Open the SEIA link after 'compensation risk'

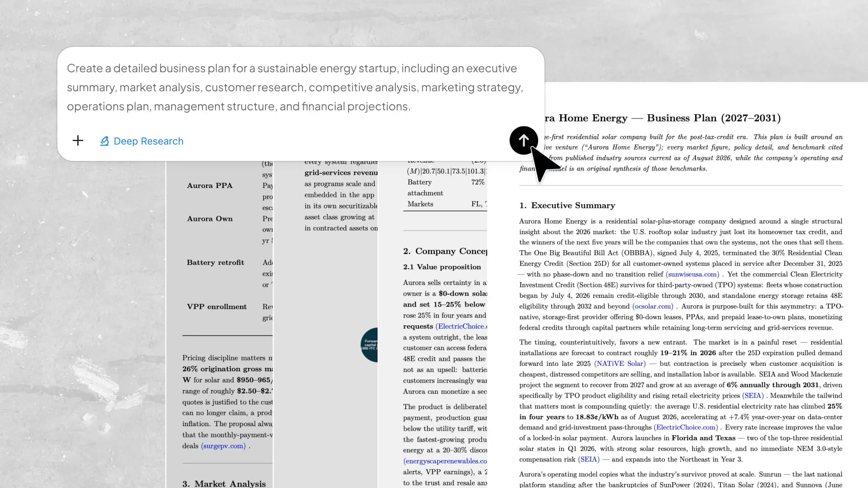[589, 459]
